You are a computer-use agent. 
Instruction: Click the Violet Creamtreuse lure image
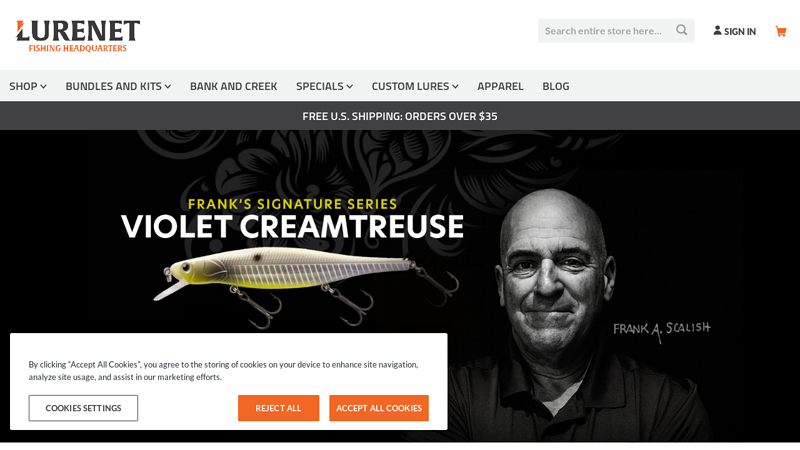pyautogui.click(x=306, y=287)
